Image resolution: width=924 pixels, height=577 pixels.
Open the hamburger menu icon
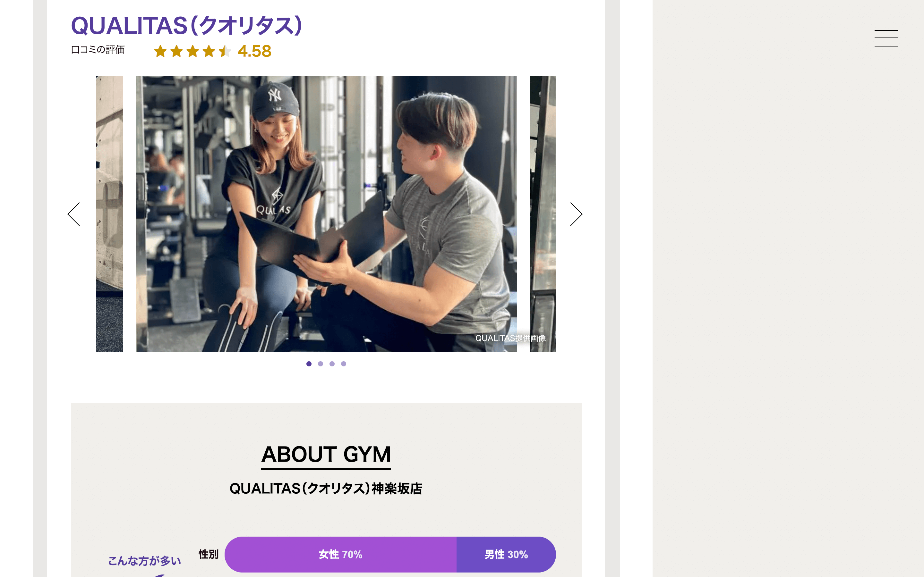click(886, 38)
